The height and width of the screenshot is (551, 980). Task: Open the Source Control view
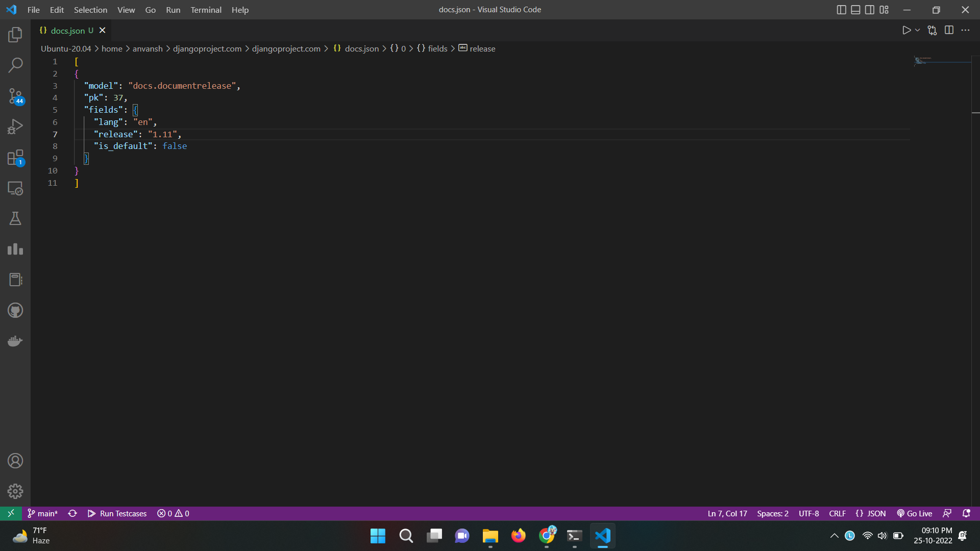[15, 96]
